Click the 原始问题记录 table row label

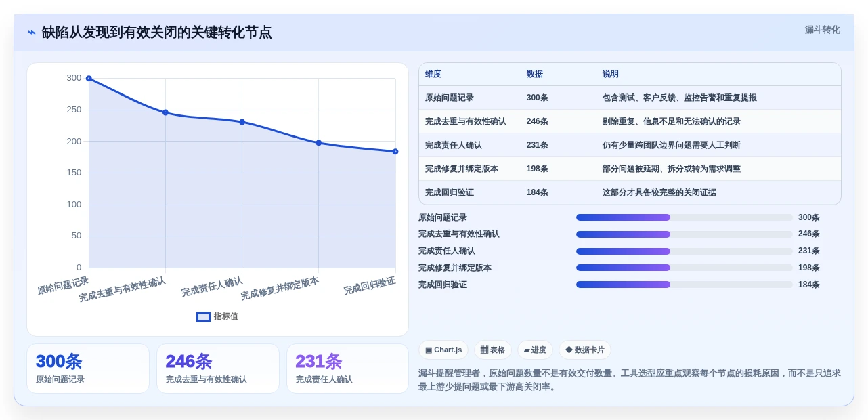tap(450, 98)
